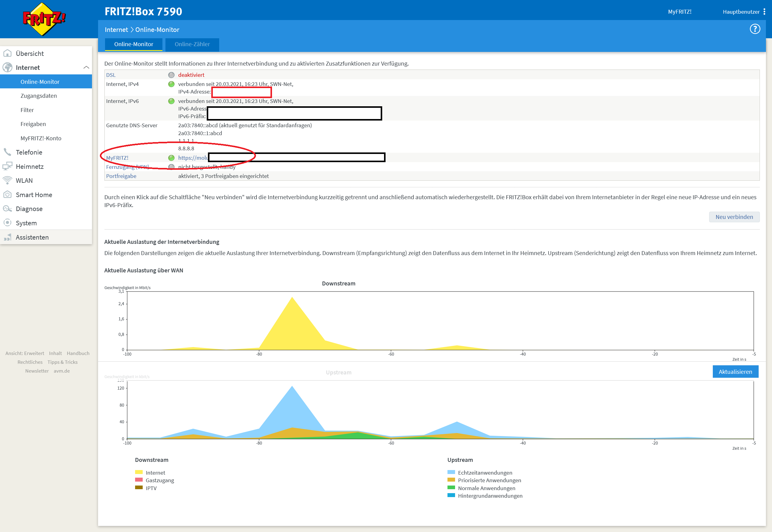Open the Assistenten menu label
This screenshot has width=772, height=532.
pos(32,237)
